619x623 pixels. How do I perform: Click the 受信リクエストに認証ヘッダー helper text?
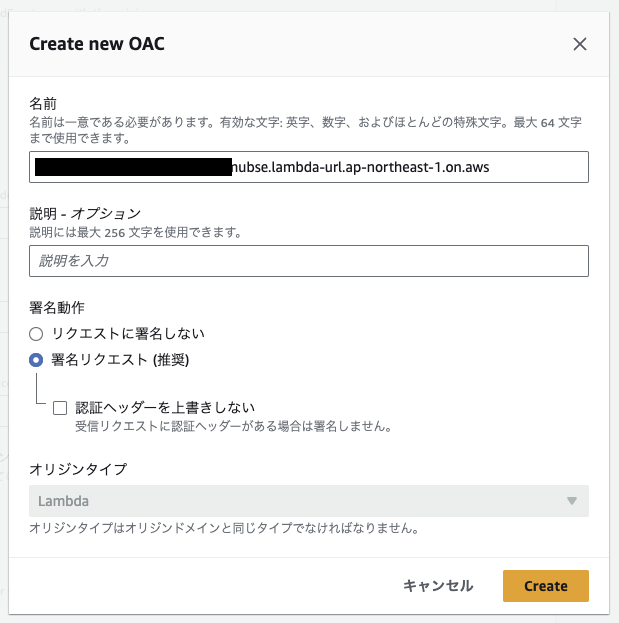click(234, 426)
